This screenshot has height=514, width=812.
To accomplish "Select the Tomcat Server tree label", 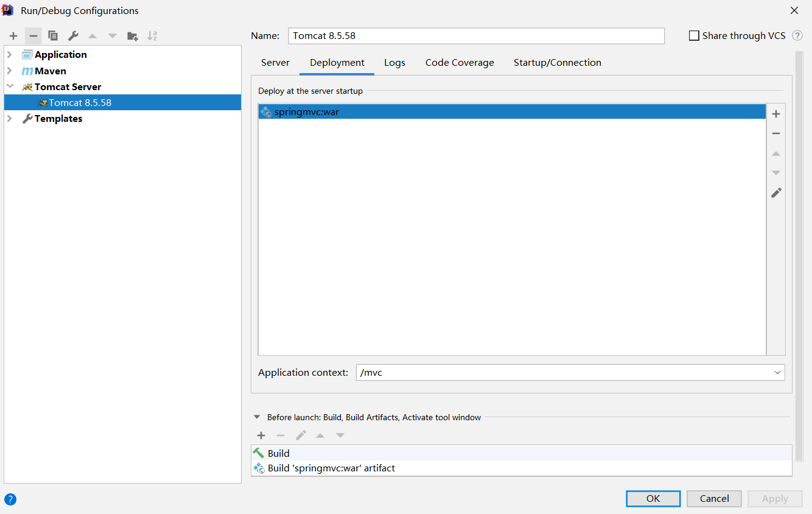I will click(x=68, y=86).
